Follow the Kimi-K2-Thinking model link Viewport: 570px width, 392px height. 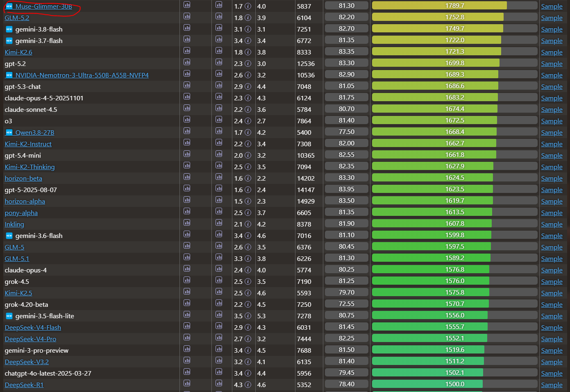pos(30,167)
